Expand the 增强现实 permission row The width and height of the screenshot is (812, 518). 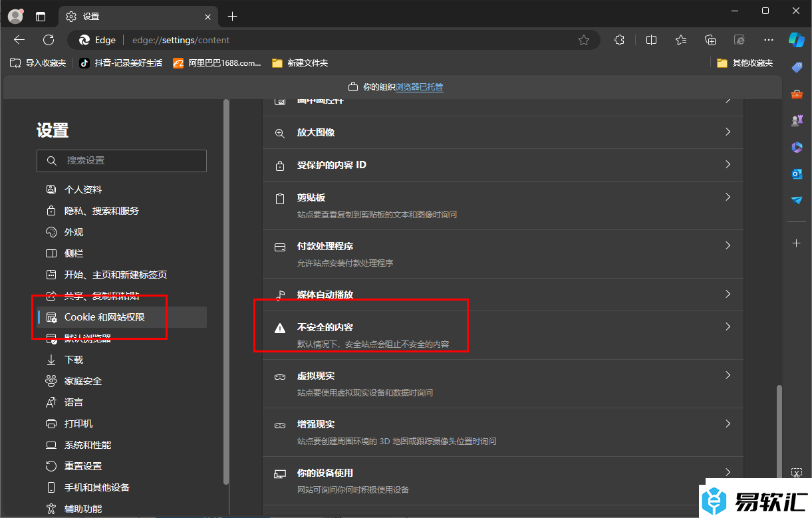pos(503,432)
